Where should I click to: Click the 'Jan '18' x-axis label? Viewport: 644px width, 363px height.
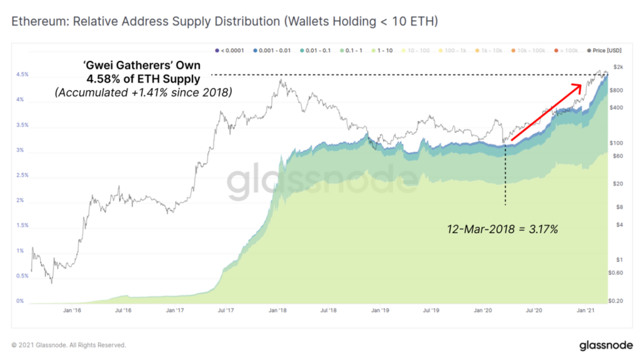pos(277,310)
